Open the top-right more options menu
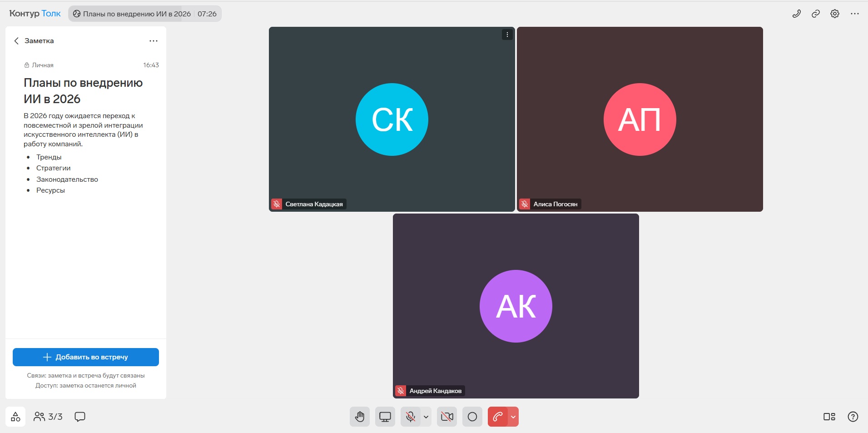Screen dimensions: 868x433 (x=855, y=14)
